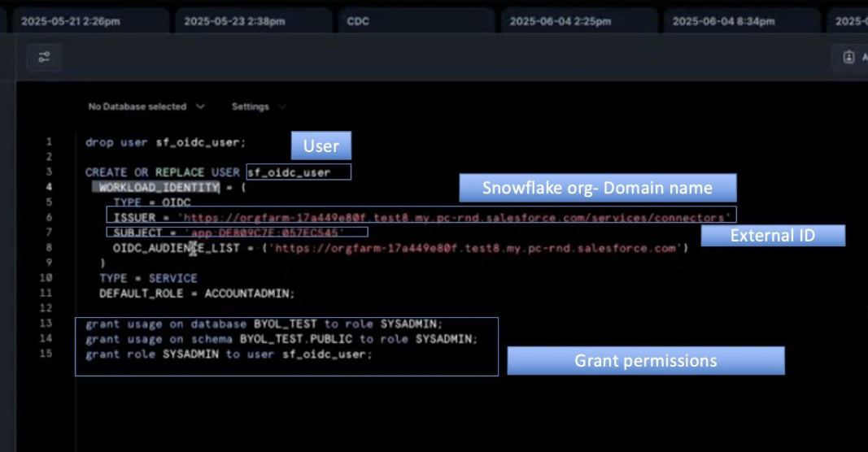Click the TYPE = SERVICE line
The image size is (868, 452).
coord(148,278)
